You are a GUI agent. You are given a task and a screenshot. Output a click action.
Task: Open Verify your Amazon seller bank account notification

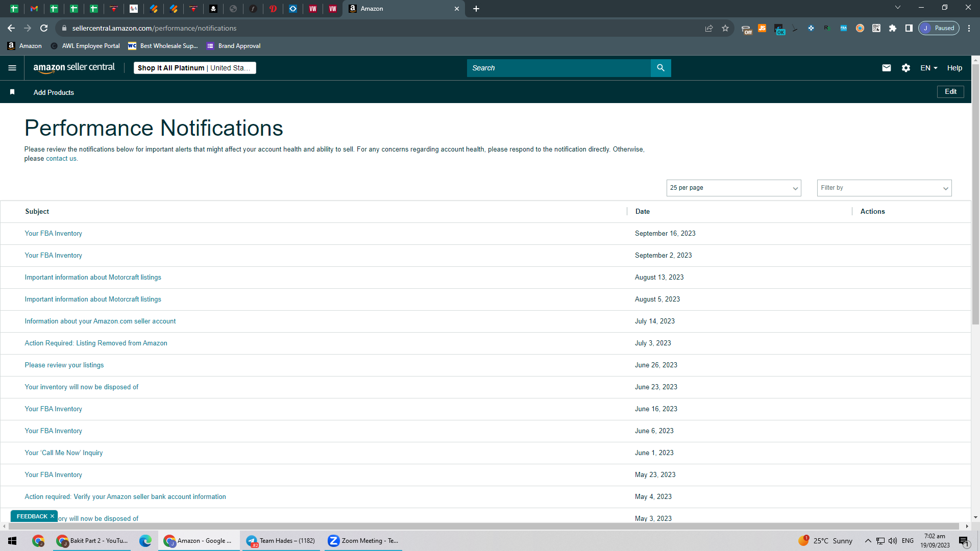click(125, 496)
